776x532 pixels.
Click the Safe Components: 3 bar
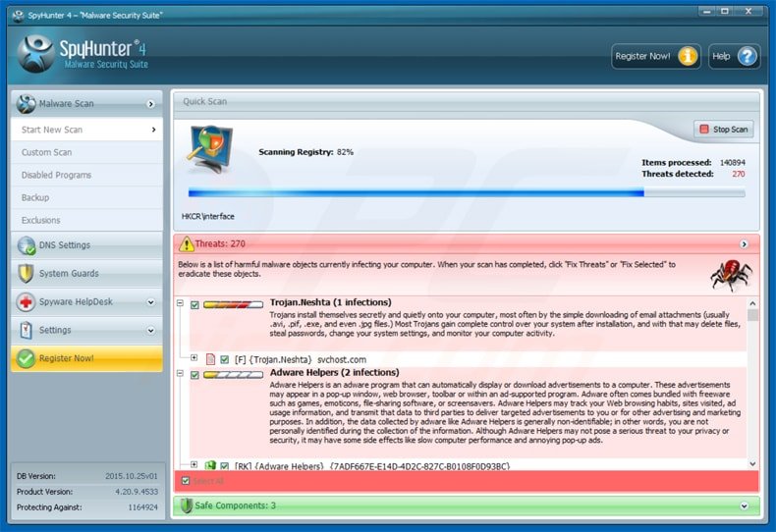point(467,505)
